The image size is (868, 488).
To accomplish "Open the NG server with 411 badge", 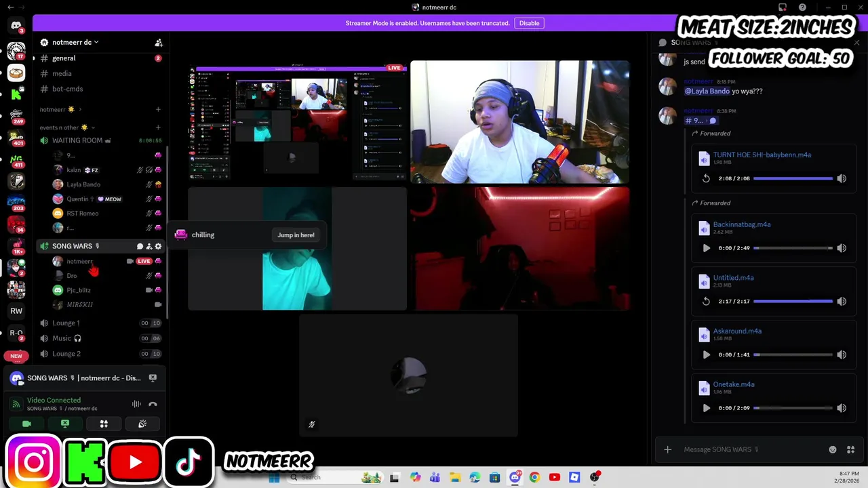I will coord(16,159).
